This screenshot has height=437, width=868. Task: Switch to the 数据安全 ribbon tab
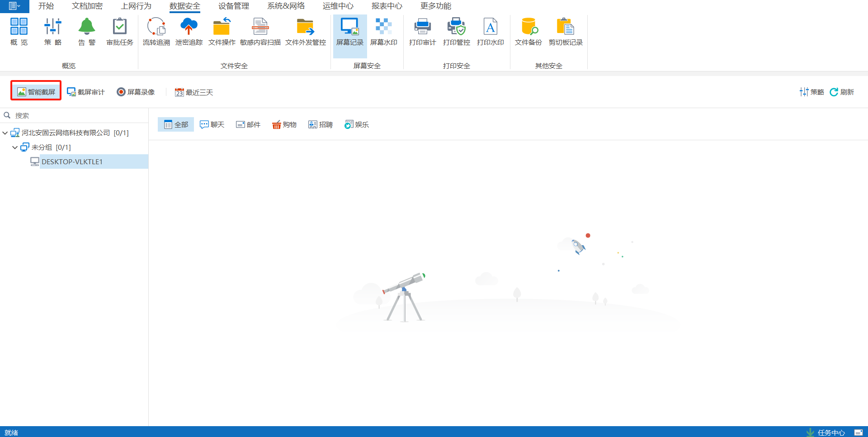(x=185, y=6)
